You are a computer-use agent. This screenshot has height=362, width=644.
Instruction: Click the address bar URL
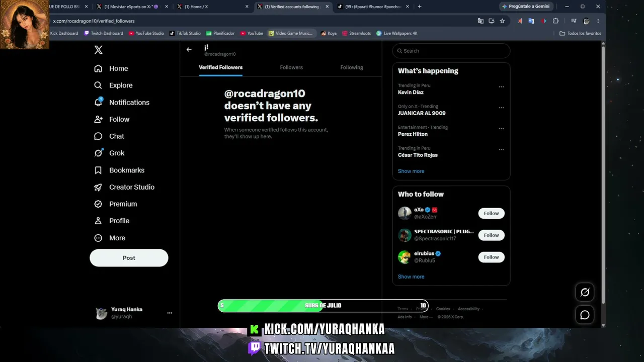tap(94, 21)
